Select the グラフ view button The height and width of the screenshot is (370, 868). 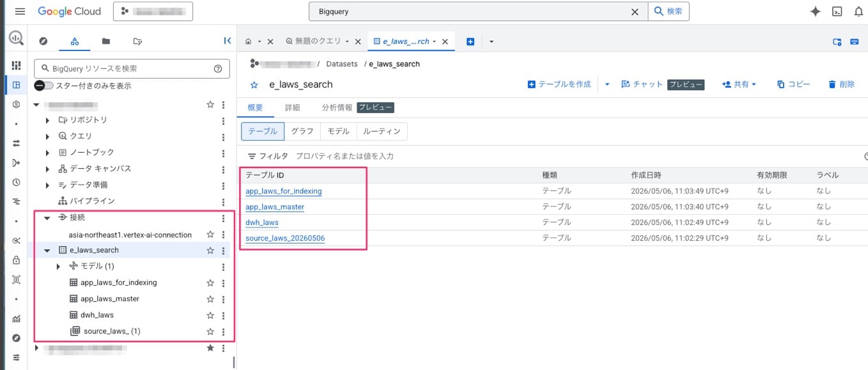pyautogui.click(x=302, y=131)
